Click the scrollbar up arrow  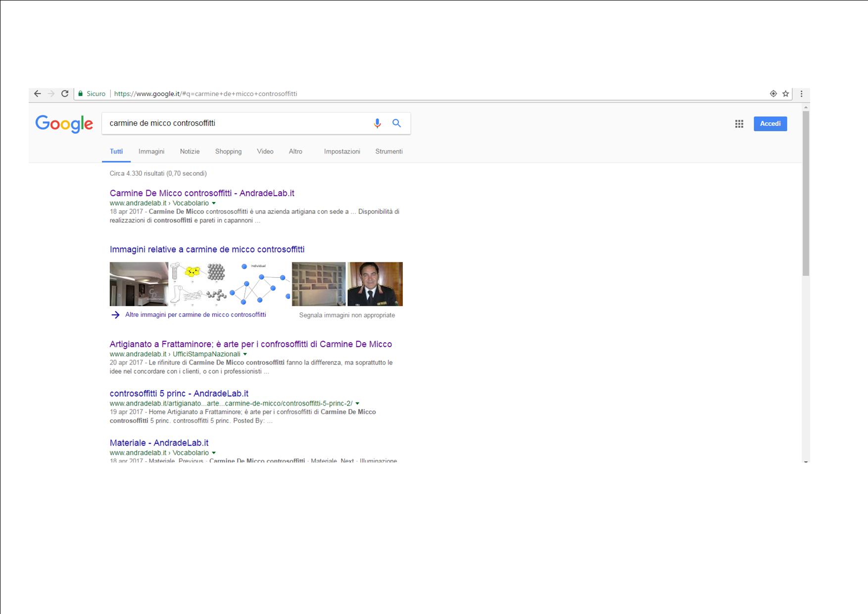click(806, 107)
